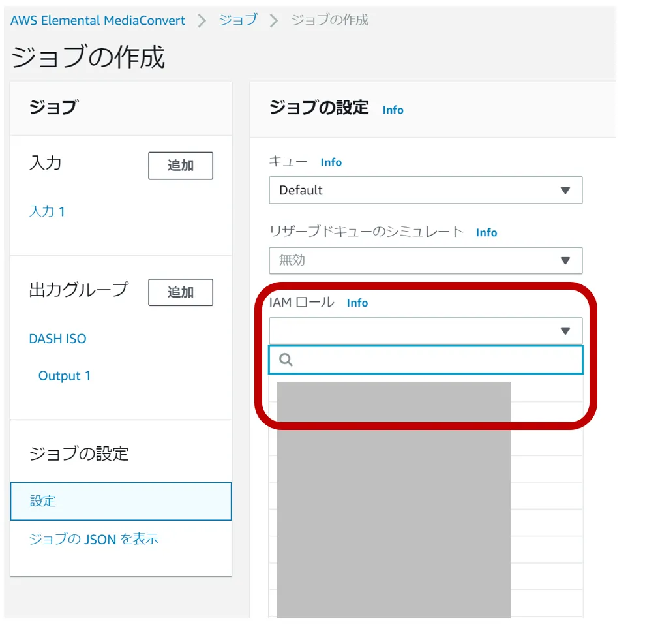
Task: Open AWS Elemental MediaConvert breadcrumb link
Action: [98, 20]
